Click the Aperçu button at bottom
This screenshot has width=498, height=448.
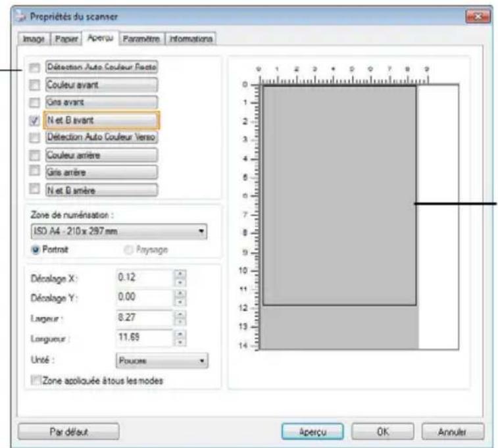coord(312,432)
